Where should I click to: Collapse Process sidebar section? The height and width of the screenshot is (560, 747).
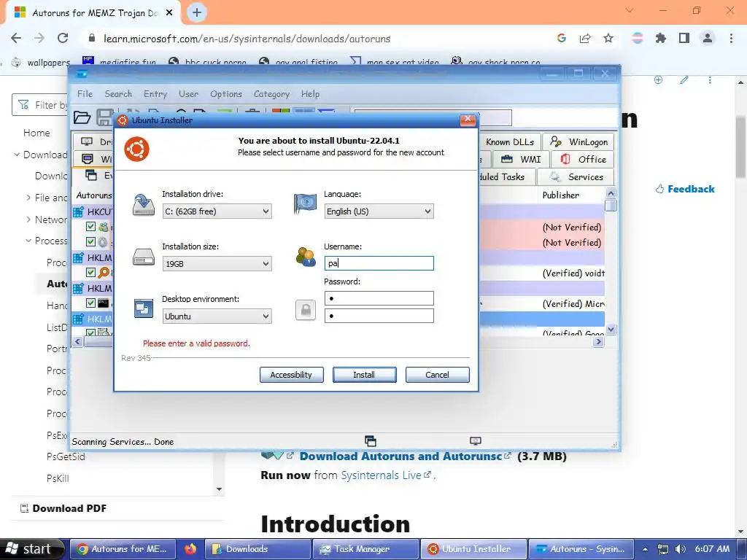pyautogui.click(x=28, y=241)
